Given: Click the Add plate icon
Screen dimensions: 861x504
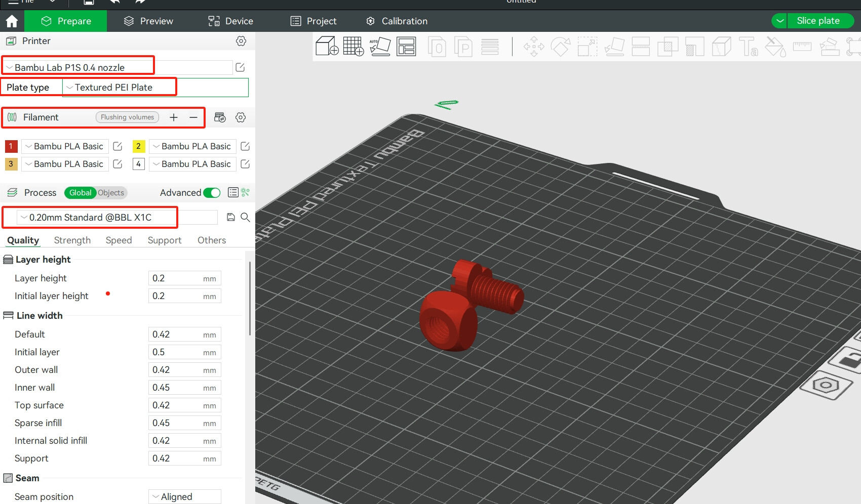Looking at the screenshot, I should 353,46.
